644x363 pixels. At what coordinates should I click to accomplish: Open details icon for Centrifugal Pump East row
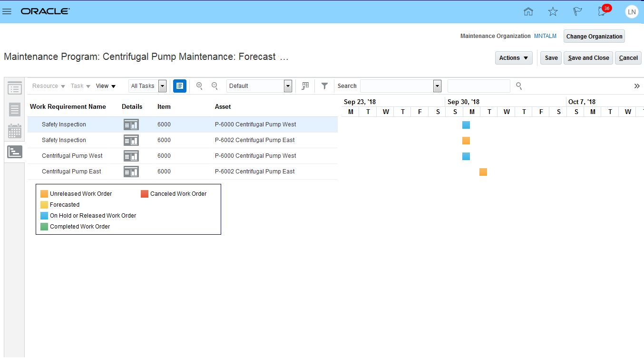coord(131,172)
